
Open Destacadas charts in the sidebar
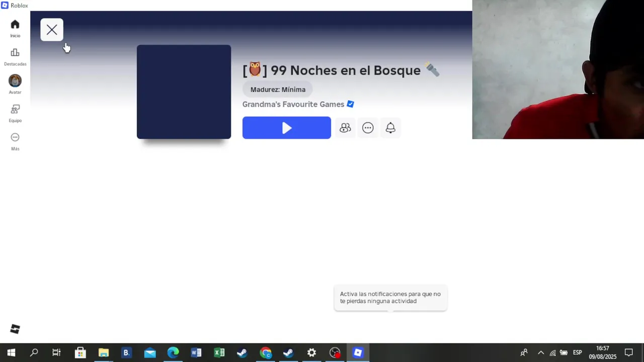coord(15,57)
